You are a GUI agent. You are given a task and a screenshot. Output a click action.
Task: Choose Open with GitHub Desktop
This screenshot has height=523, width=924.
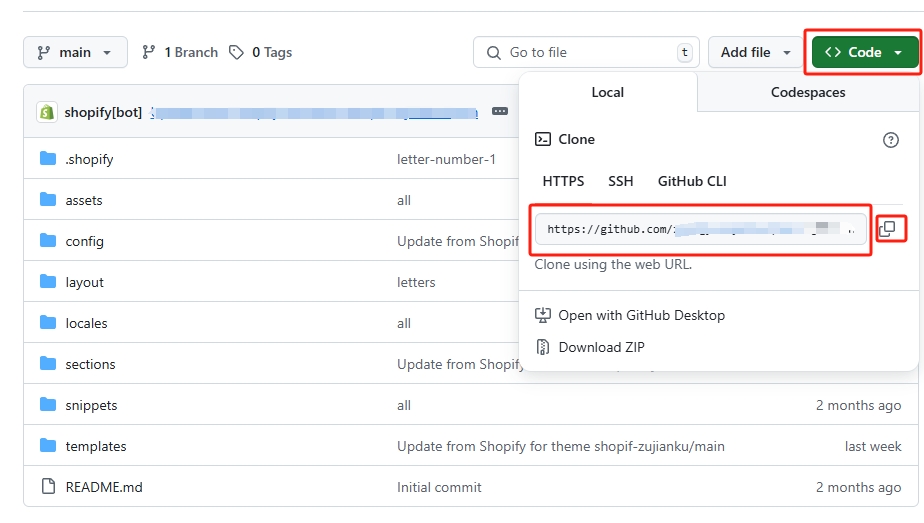click(630, 316)
